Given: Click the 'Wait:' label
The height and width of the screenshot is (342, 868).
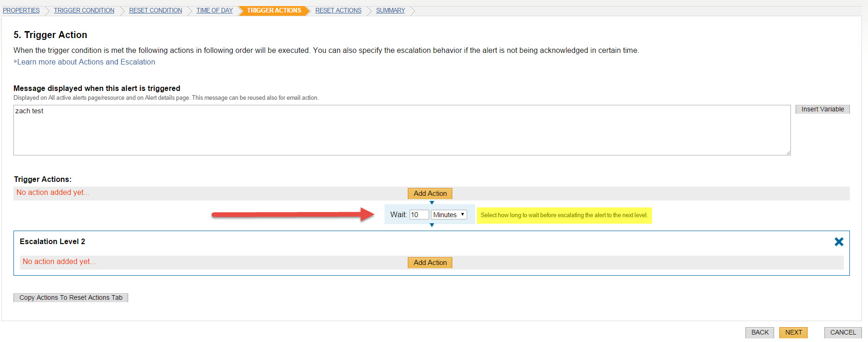Looking at the screenshot, I should (x=398, y=215).
